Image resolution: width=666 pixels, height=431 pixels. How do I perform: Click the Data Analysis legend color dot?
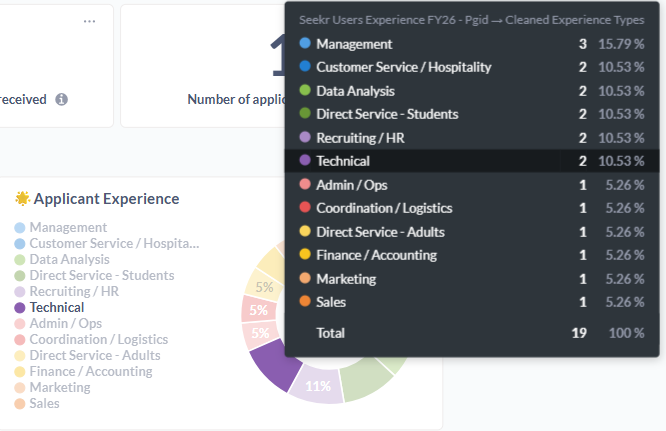point(20,260)
